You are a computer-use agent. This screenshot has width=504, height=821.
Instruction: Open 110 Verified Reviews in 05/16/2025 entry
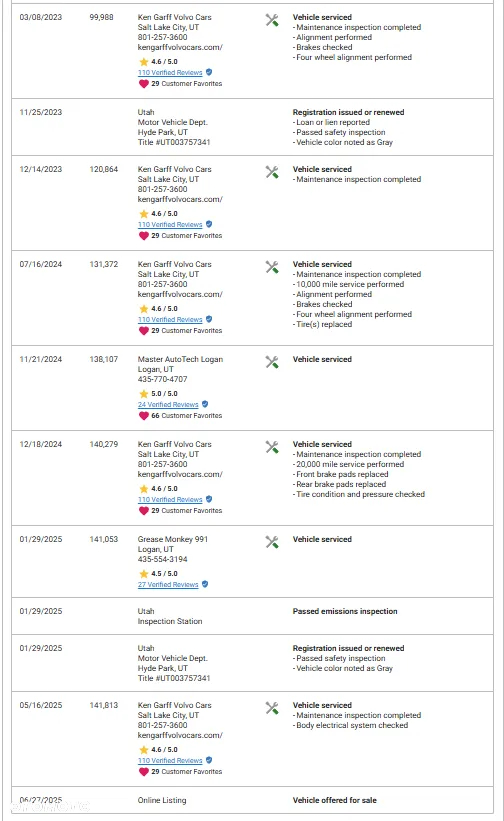click(170, 761)
